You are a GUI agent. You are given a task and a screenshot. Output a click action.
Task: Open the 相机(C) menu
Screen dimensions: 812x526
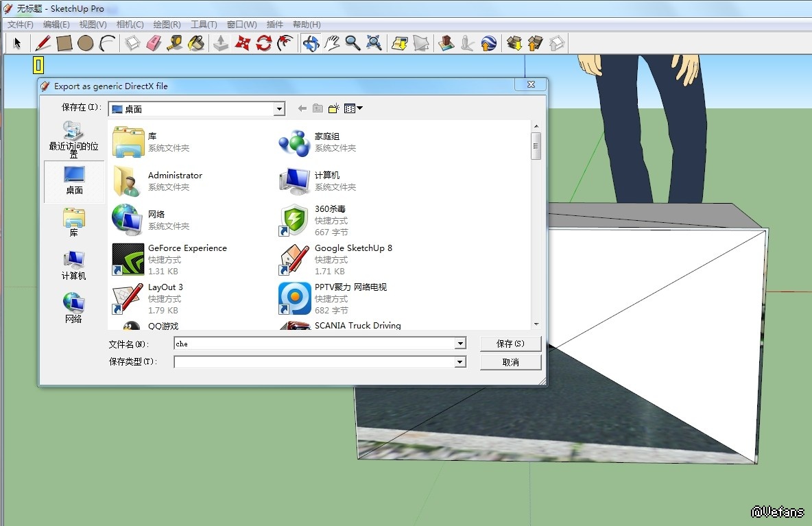click(130, 25)
